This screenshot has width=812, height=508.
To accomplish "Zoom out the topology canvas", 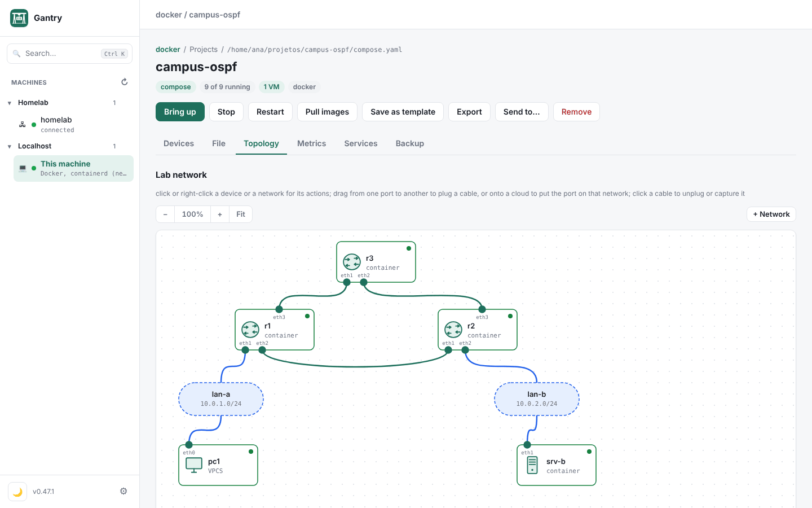I will click(165, 214).
